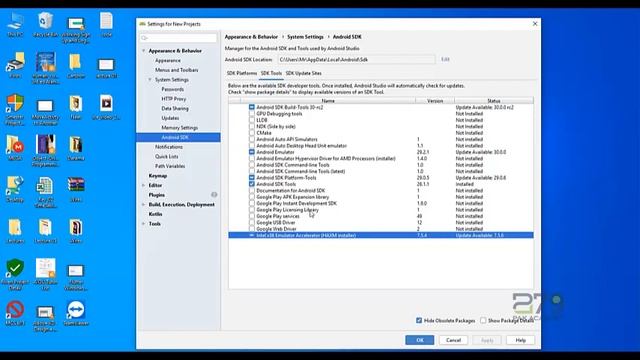Image resolution: width=640 pixels, height=360 pixels.
Task: Click the settings search input field
Action: (178, 38)
